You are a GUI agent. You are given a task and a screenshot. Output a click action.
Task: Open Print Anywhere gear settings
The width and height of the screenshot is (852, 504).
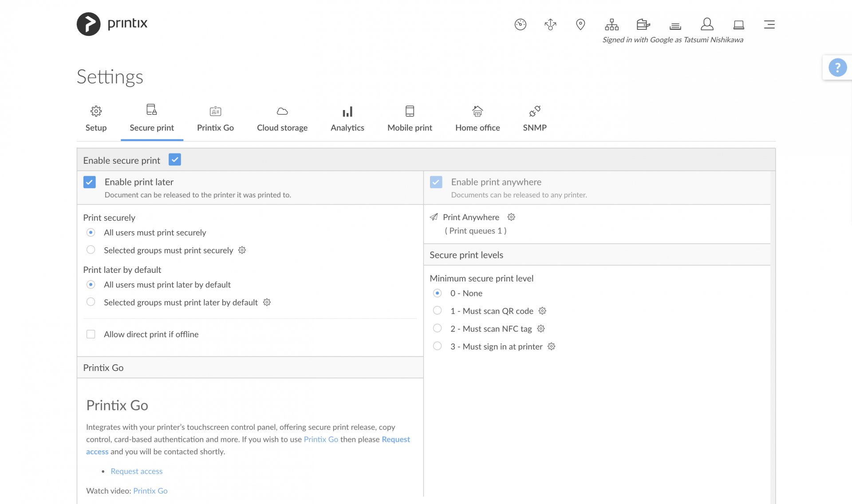click(x=511, y=217)
